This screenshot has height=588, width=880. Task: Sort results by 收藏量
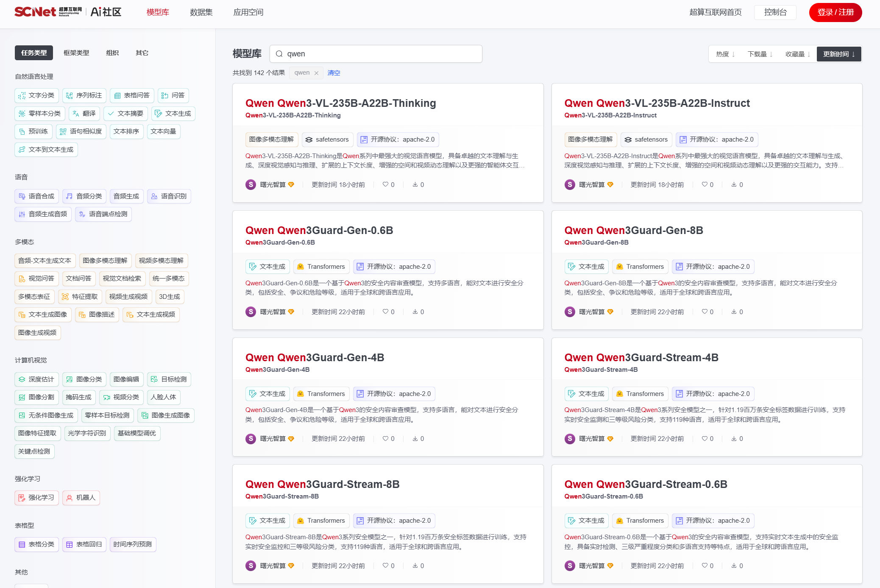tap(798, 54)
